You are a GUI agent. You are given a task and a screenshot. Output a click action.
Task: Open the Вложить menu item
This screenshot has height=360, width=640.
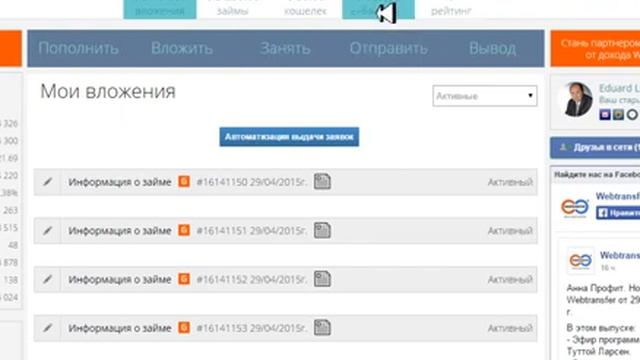pos(182,48)
